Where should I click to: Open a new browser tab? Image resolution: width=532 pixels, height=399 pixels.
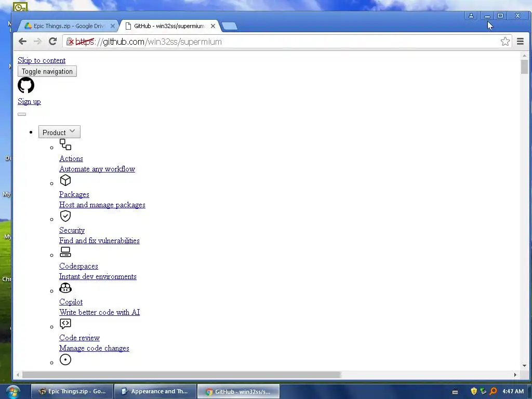point(230,26)
